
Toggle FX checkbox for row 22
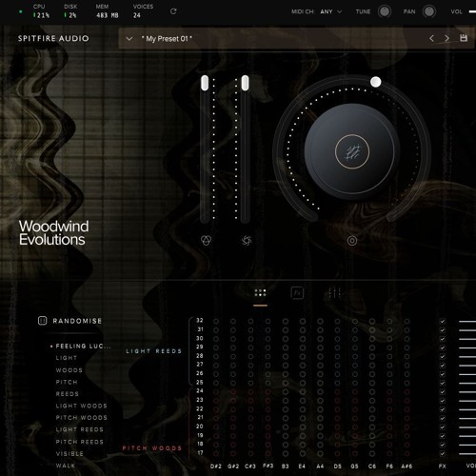(x=442, y=409)
